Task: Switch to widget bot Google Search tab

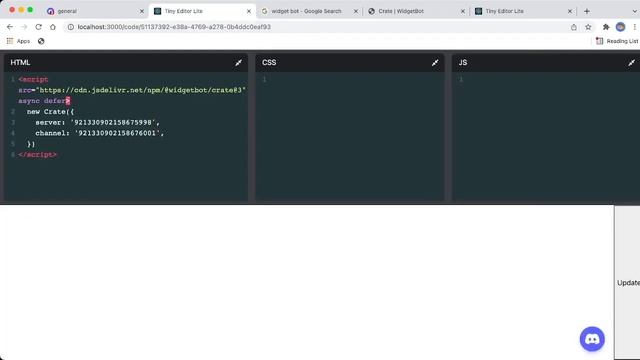Action: tap(309, 11)
